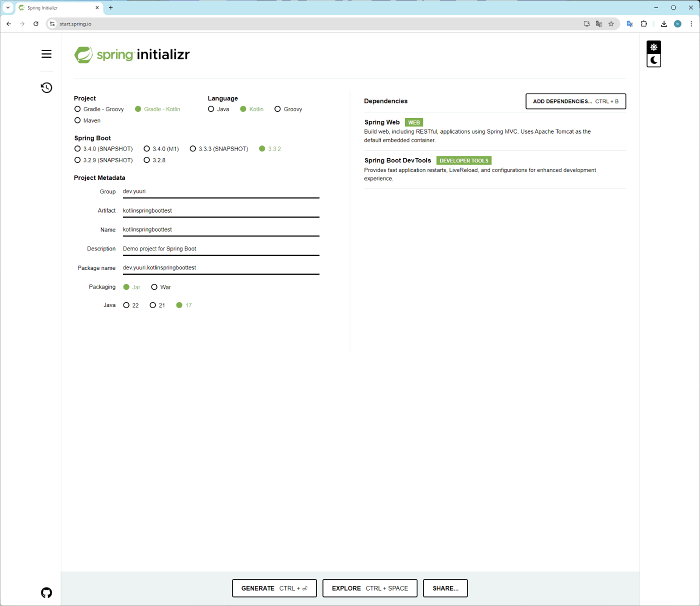
Task: Go back with browser back arrow
Action: [x=8, y=23]
